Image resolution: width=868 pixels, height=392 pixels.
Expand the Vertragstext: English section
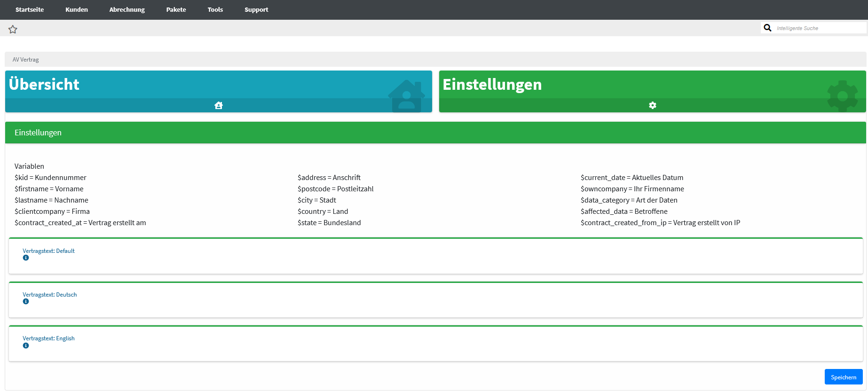48,338
